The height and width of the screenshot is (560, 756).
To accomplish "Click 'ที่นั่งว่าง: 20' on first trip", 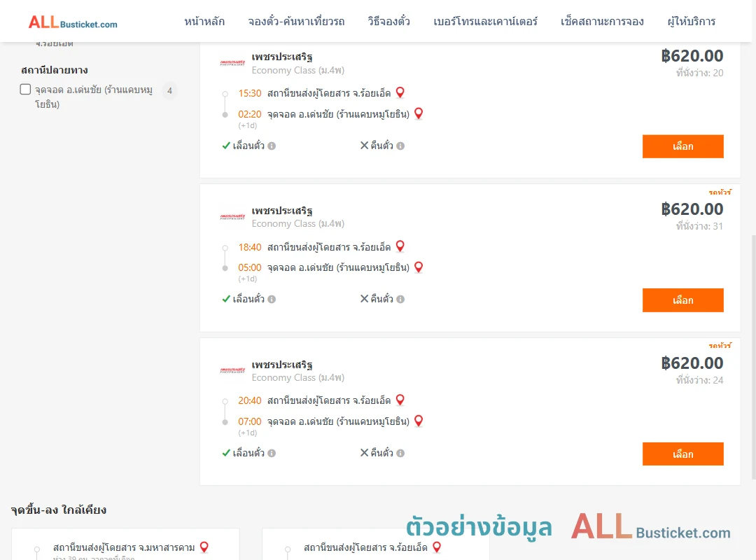I will click(x=699, y=73).
